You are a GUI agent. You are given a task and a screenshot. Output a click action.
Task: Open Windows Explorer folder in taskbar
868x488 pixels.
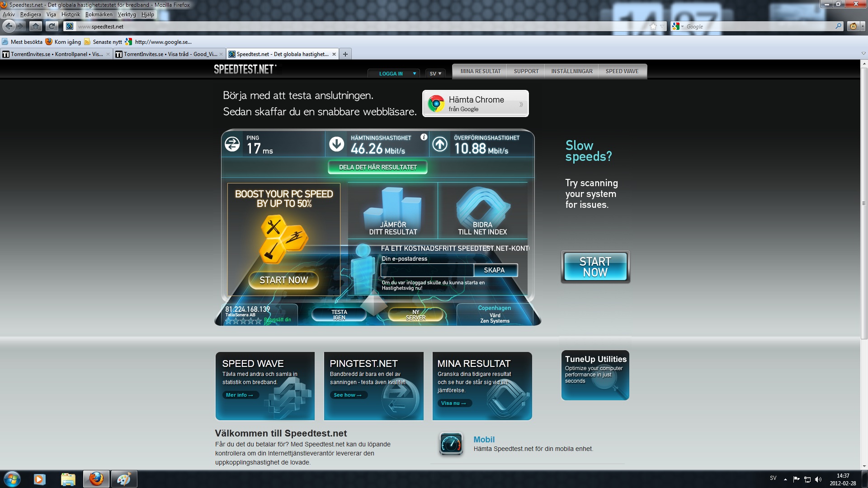point(68,479)
